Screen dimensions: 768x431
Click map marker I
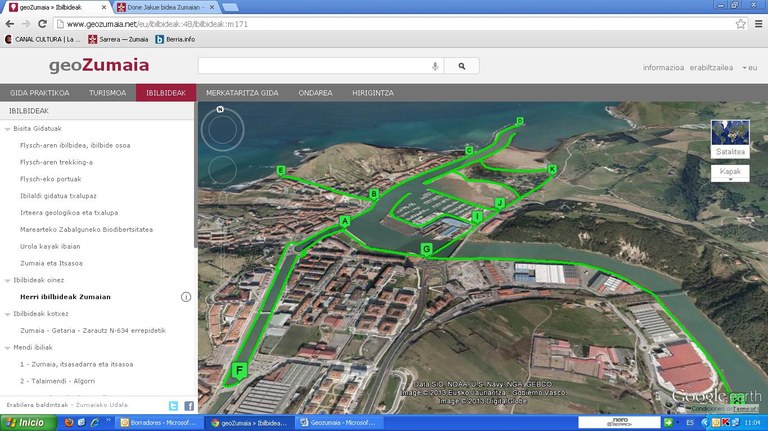click(x=477, y=216)
